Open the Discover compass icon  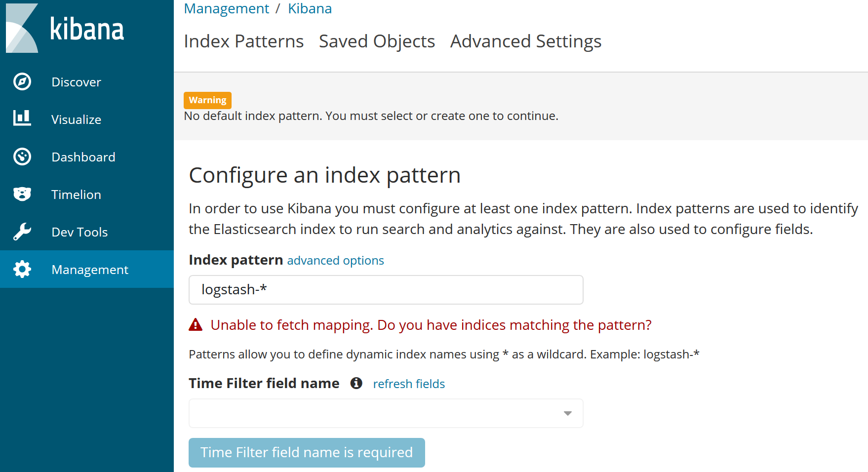(22, 82)
